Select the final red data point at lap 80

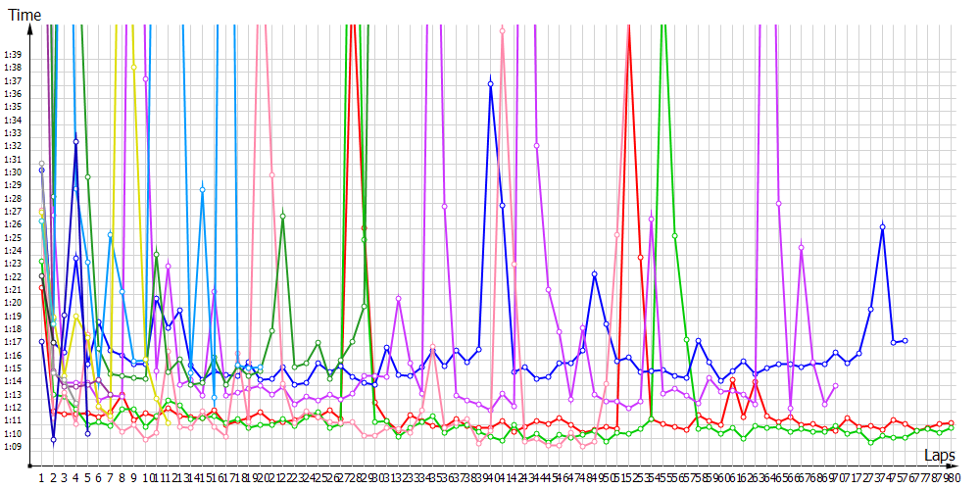coord(951,423)
